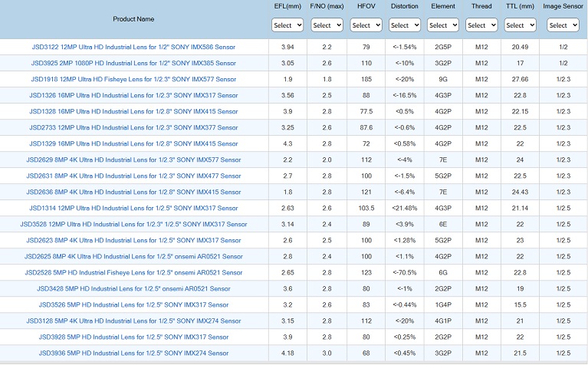This screenshot has width=588, height=365.
Task: Open JSD3925 2MP 1080P IMX385 lens link
Action: 133,64
